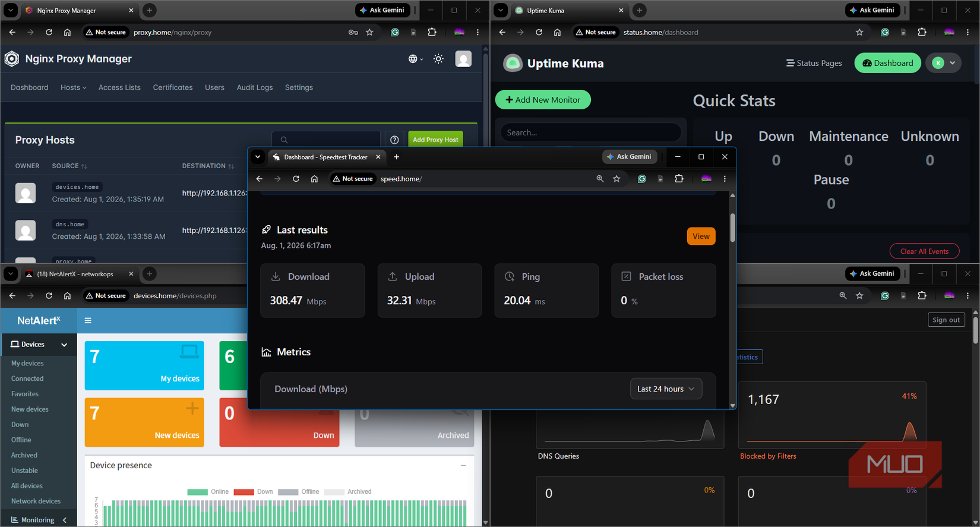Sort proxy hosts by DESTINATION column
The height and width of the screenshot is (527, 980).
point(208,166)
